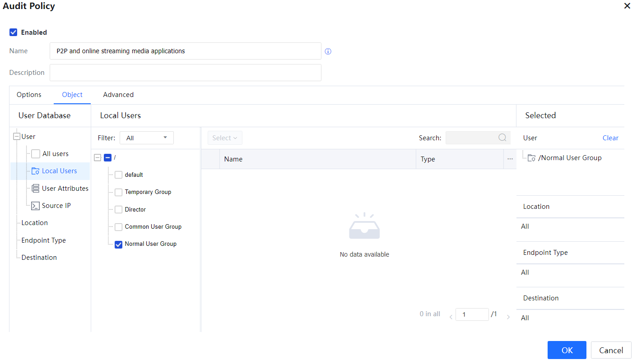Collapse the User tree node

click(17, 137)
